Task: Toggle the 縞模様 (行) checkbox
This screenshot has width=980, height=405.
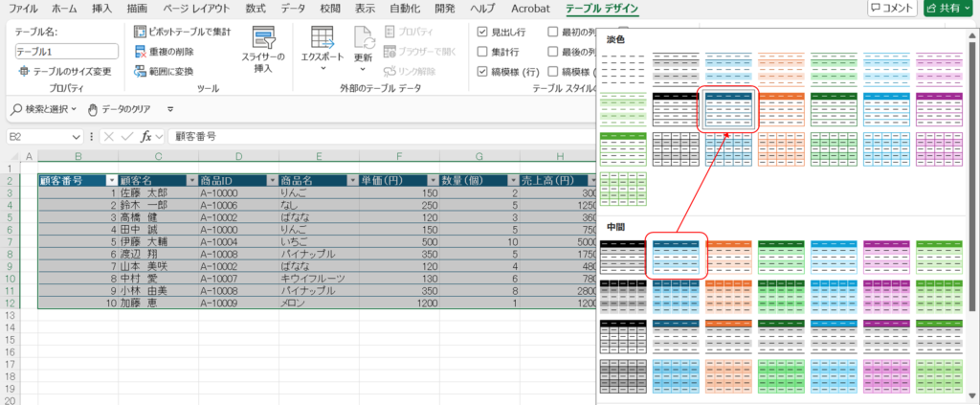Action: coord(483,71)
